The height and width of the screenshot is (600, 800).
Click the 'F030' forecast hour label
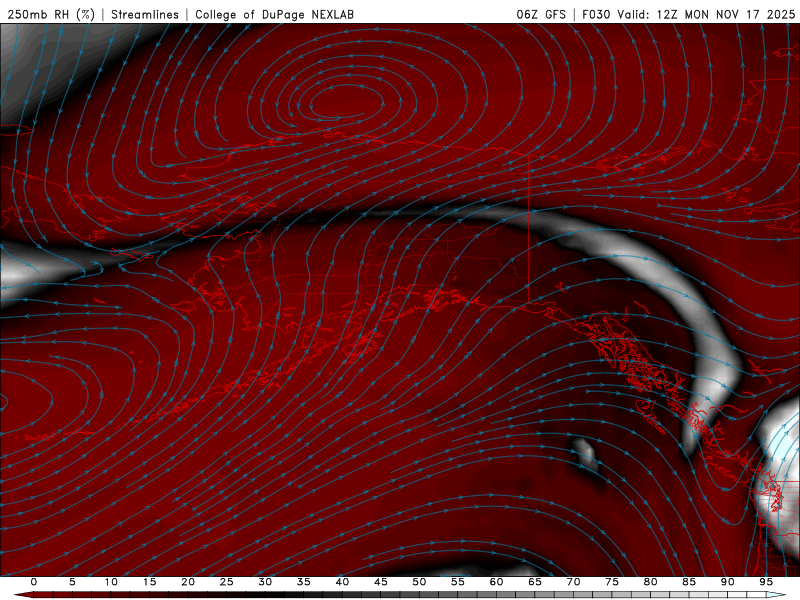[596, 14]
